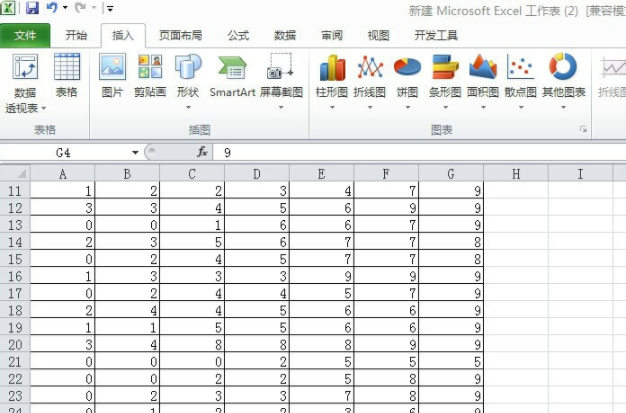Click cell E16 containing 9
The height and width of the screenshot is (413, 626).
pos(321,276)
